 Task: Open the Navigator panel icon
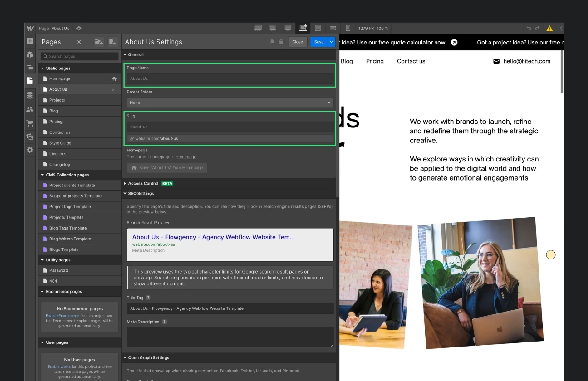(x=30, y=68)
